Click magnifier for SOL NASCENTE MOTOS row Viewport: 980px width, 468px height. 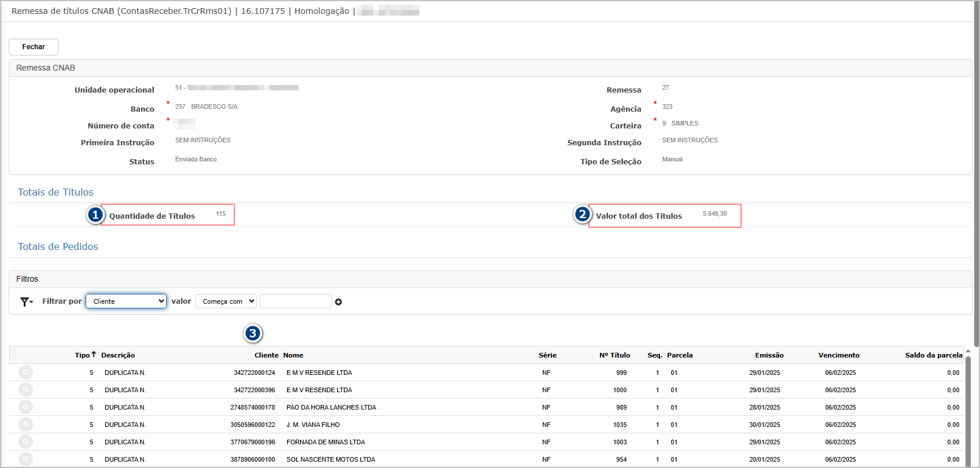point(25,459)
